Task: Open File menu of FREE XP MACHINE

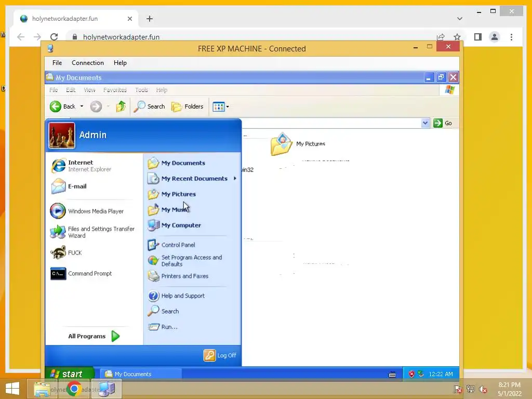Action: (57, 63)
